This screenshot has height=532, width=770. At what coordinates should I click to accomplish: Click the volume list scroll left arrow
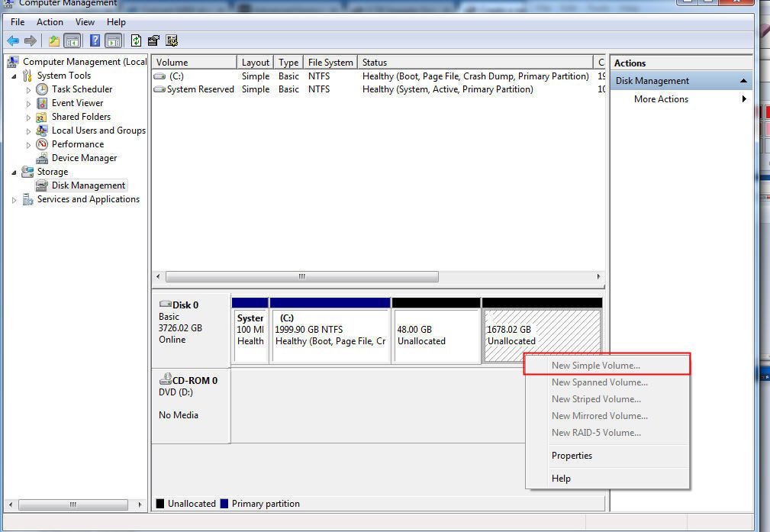point(158,276)
